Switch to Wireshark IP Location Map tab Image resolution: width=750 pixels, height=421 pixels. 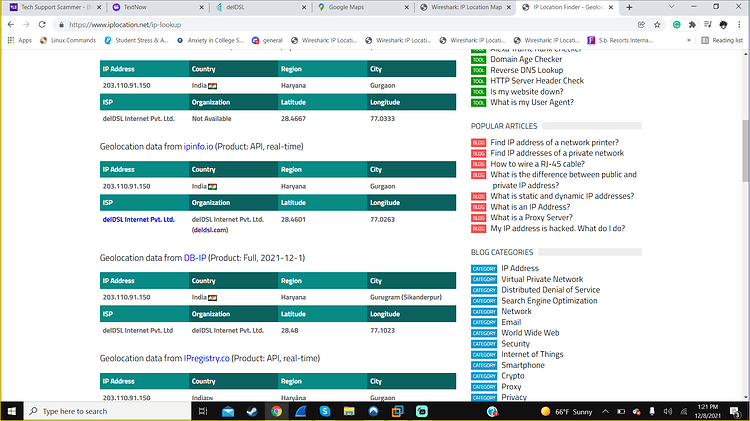click(x=466, y=7)
